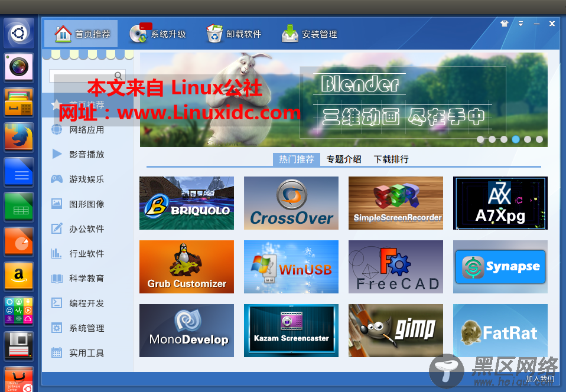Open the 系统升级 system upgrade tab
This screenshot has height=392, width=566.
(x=157, y=34)
